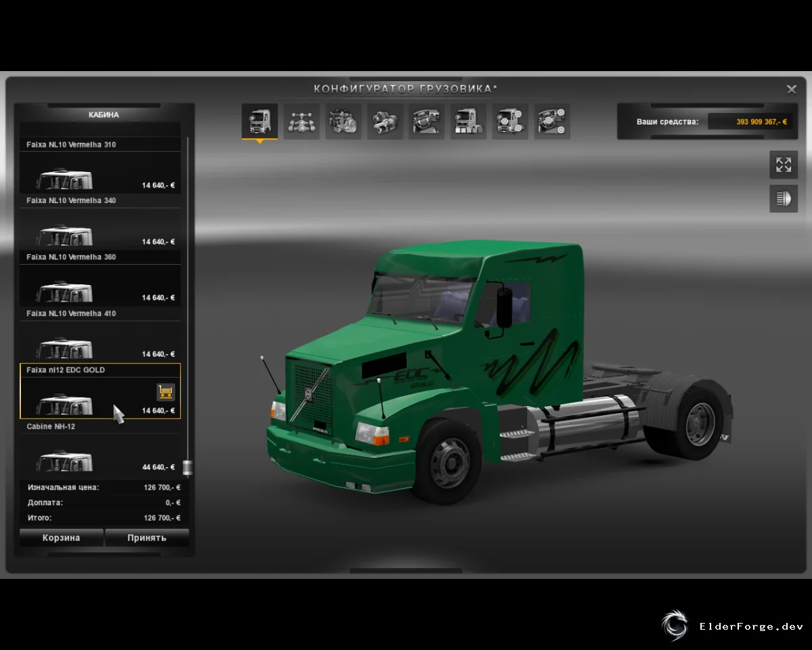Open the engine category tab
The width and height of the screenshot is (812, 650).
pyautogui.click(x=343, y=121)
